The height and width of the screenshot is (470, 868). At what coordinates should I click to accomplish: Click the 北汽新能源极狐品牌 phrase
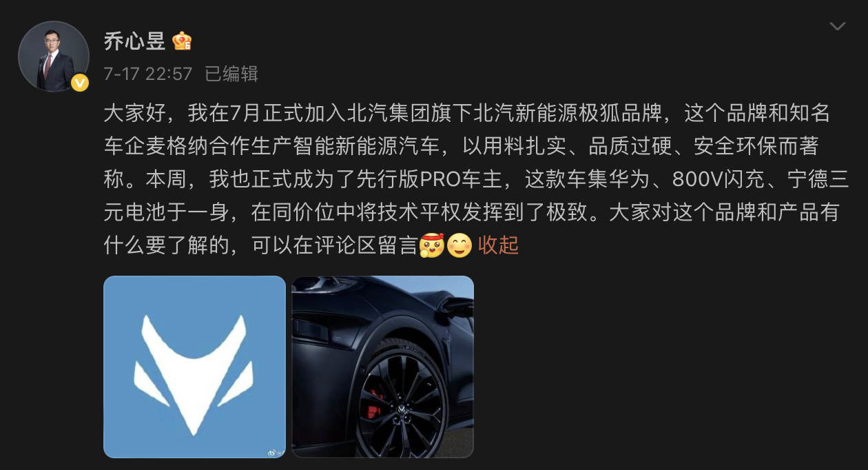point(568,113)
